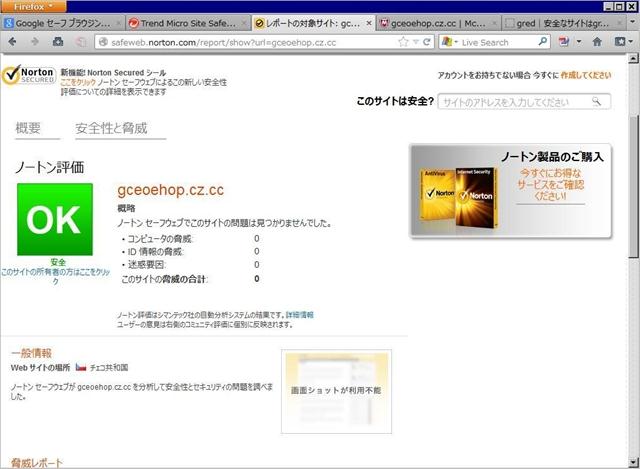Expand dropdown arrow next to red toolbar icon
Image resolution: width=640 pixels, height=469 pixels.
[x=578, y=42]
